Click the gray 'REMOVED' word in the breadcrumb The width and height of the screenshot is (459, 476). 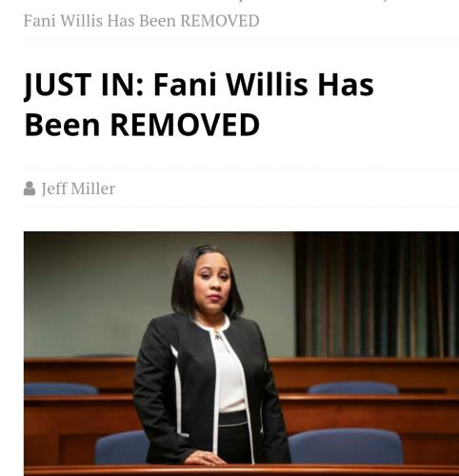tap(220, 21)
